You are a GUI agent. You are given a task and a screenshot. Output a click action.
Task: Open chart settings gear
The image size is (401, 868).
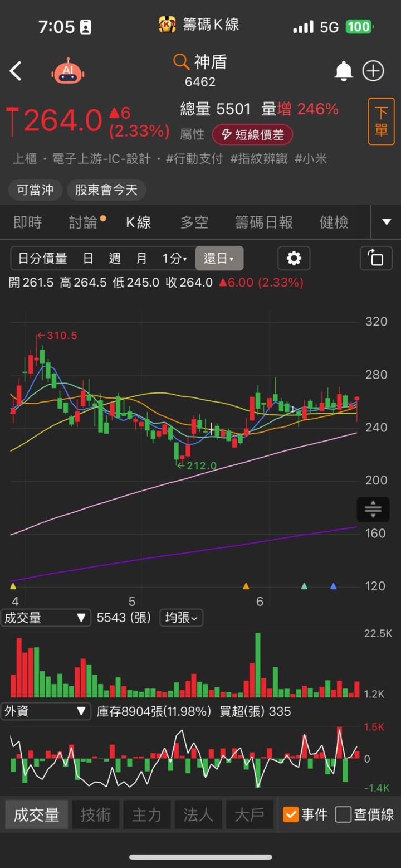(294, 258)
